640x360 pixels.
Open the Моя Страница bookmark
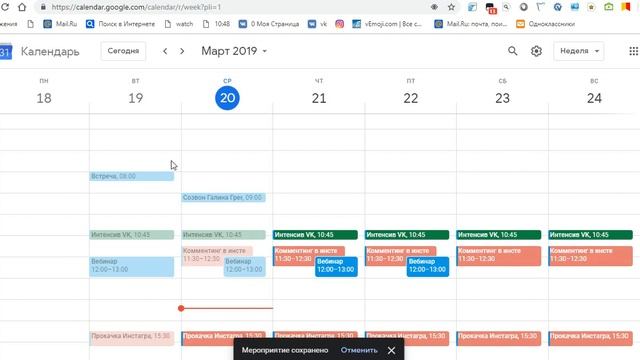point(269,24)
